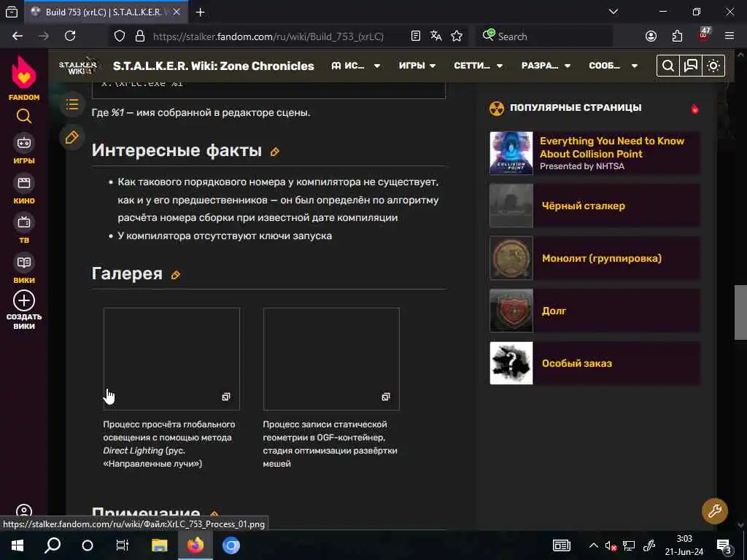The height and width of the screenshot is (560, 747).
Task: List all tabs dropdown arrow
Action: tap(614, 12)
